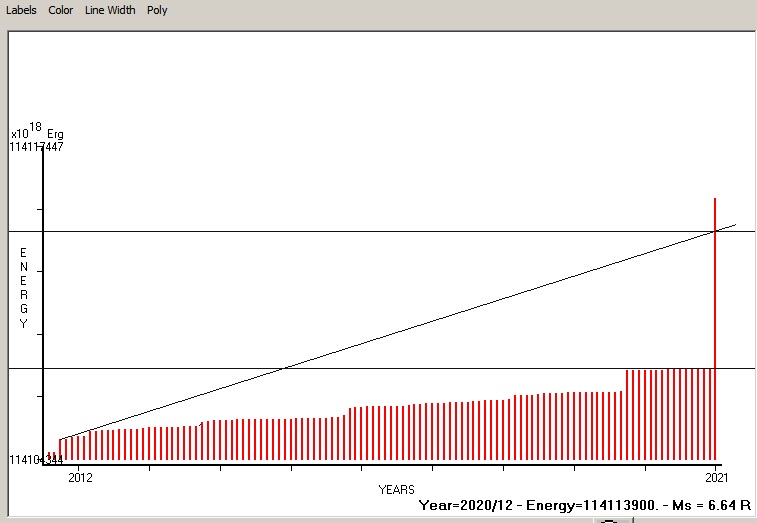
Task: Click the Ms = 6.64 R readout
Action: tap(711, 505)
